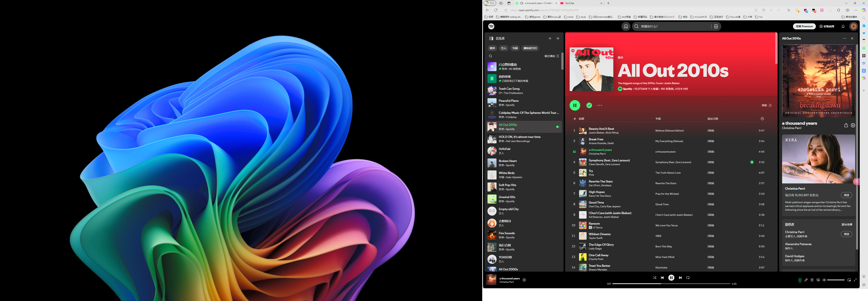The width and height of the screenshot is (868, 301).
Task: Open notifications bell in Spotify header
Action: [x=843, y=26]
